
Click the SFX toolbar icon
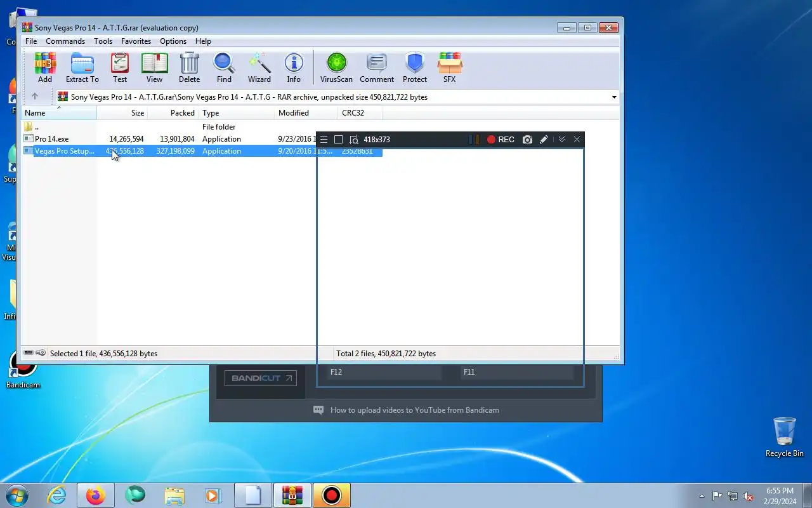point(450,68)
